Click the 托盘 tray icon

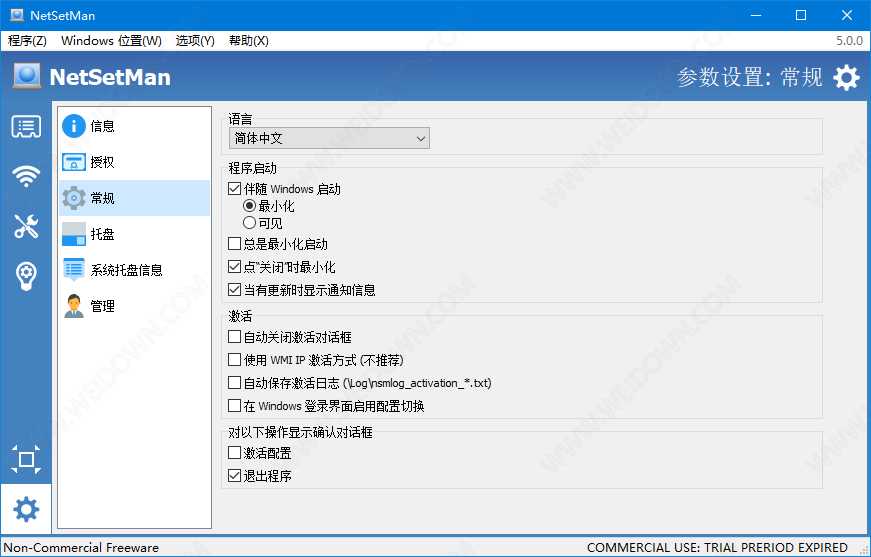pyautogui.click(x=73, y=234)
